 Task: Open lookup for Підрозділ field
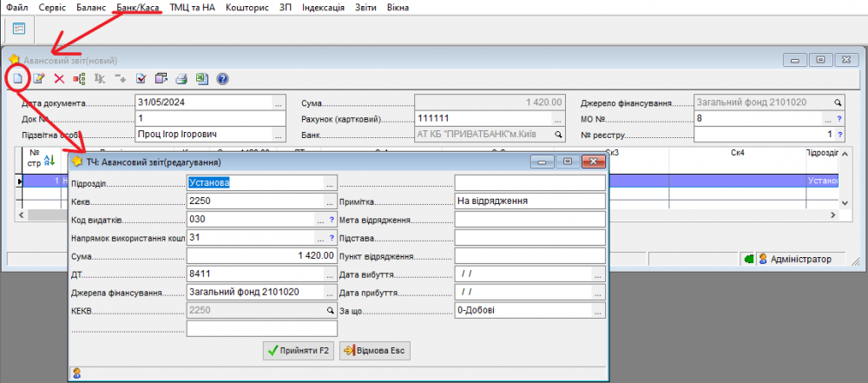[x=330, y=183]
